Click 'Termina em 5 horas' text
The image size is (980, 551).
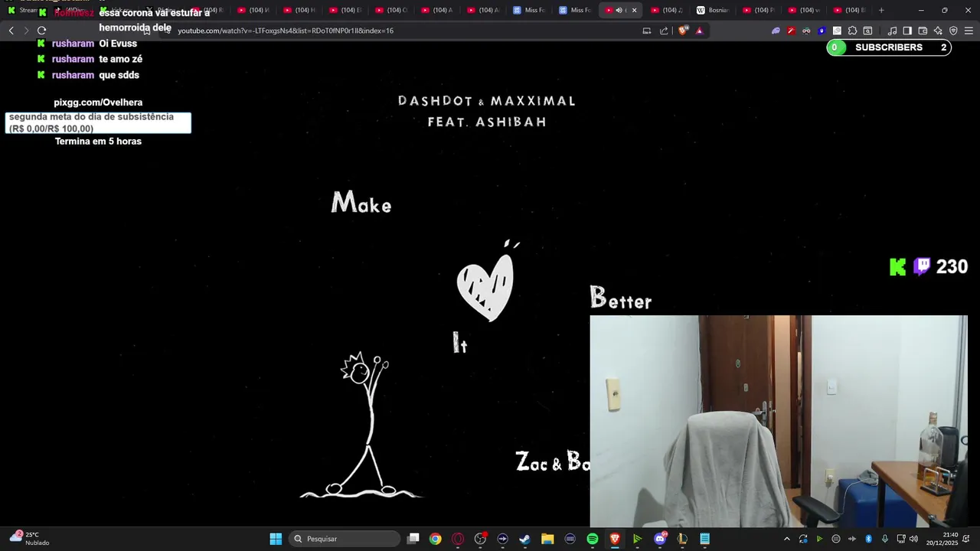(98, 142)
